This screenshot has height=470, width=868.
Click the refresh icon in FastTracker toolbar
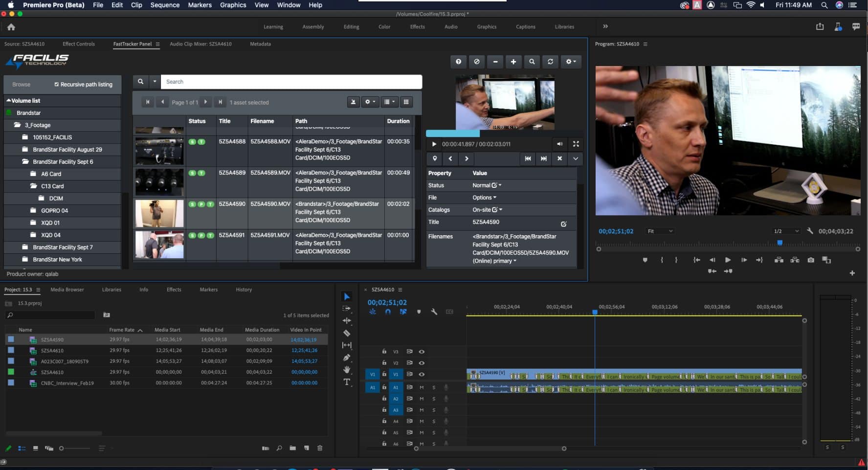550,62
